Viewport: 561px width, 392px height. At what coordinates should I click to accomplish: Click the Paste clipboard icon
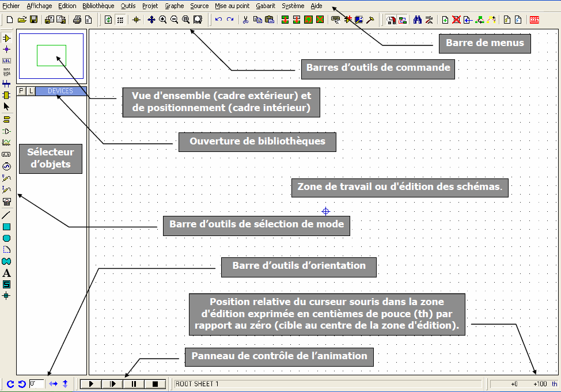click(270, 20)
